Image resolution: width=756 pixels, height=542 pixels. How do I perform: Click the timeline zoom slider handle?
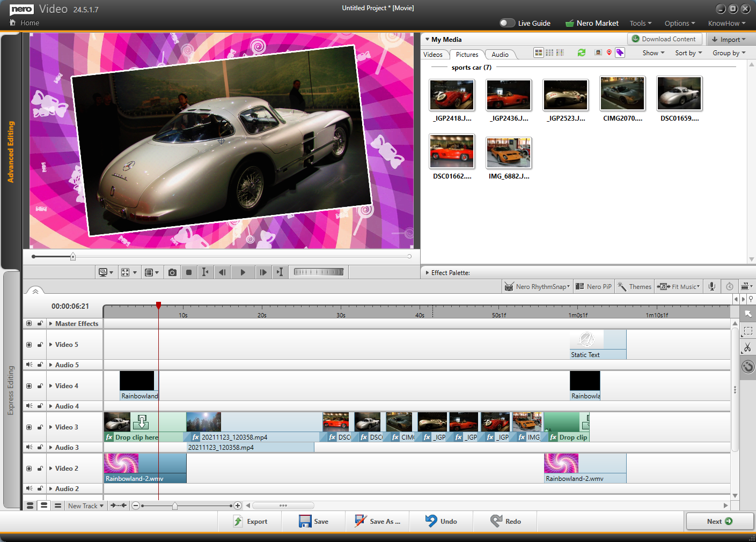175,506
